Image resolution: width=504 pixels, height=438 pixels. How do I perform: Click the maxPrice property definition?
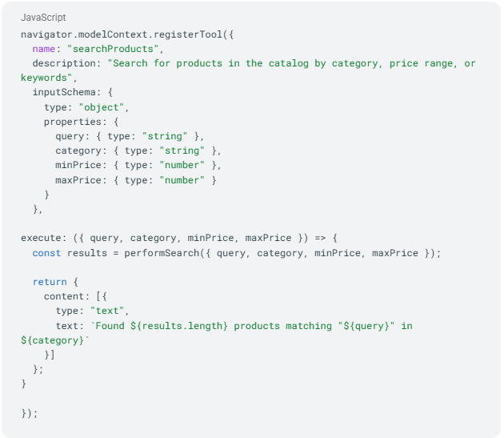click(136, 180)
